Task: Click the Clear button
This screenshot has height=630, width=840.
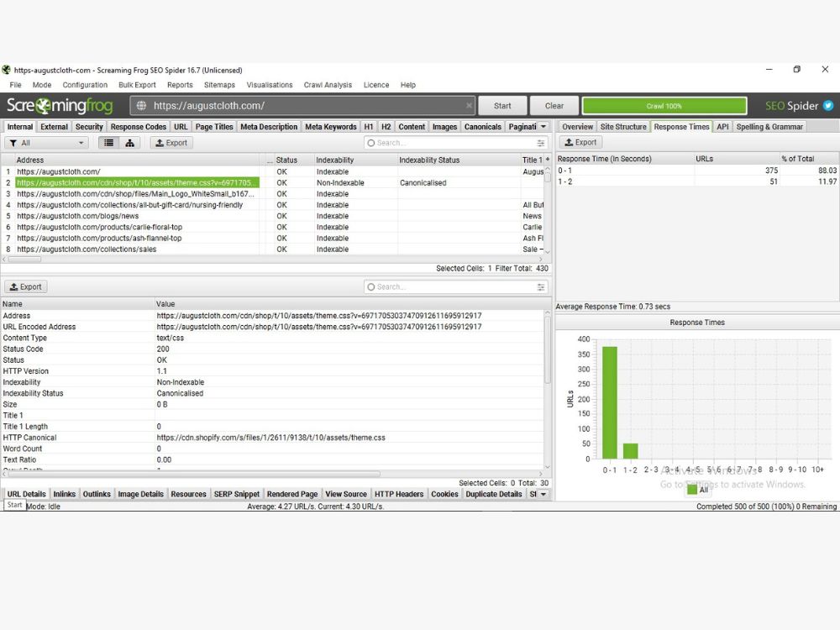Action: point(554,106)
